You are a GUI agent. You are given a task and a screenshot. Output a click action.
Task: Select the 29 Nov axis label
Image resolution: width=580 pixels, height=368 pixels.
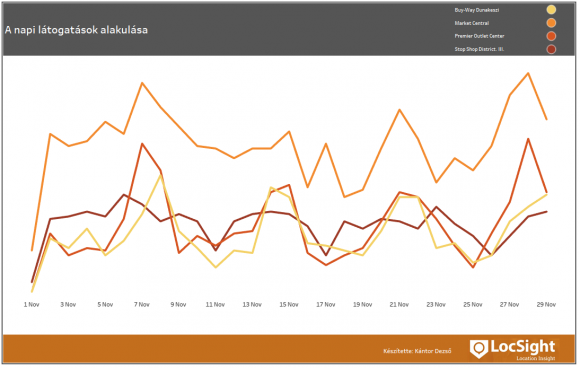coord(546,304)
